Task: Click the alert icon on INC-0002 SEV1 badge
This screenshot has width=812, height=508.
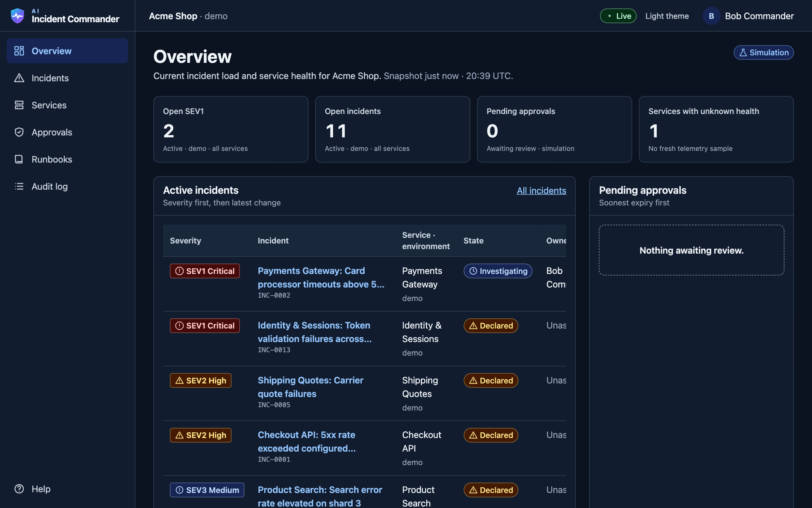Action: click(180, 271)
